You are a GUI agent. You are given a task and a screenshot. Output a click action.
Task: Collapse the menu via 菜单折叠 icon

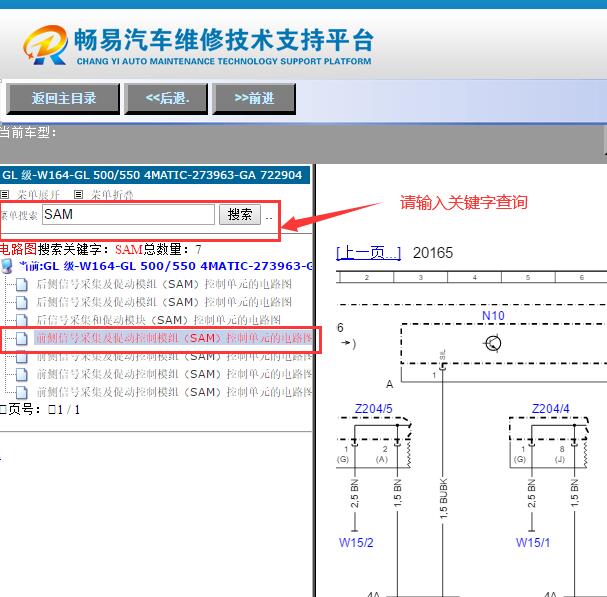pos(78,194)
